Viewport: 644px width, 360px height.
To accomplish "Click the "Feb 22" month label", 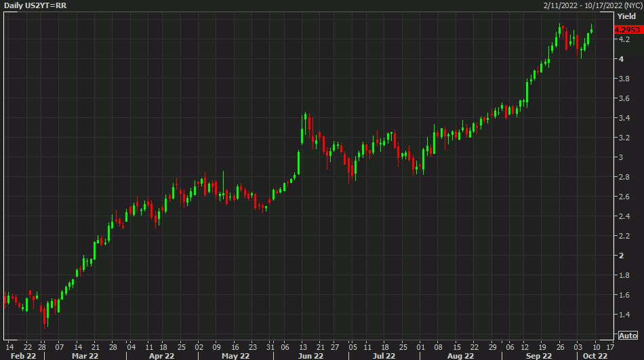I will coord(23,356).
